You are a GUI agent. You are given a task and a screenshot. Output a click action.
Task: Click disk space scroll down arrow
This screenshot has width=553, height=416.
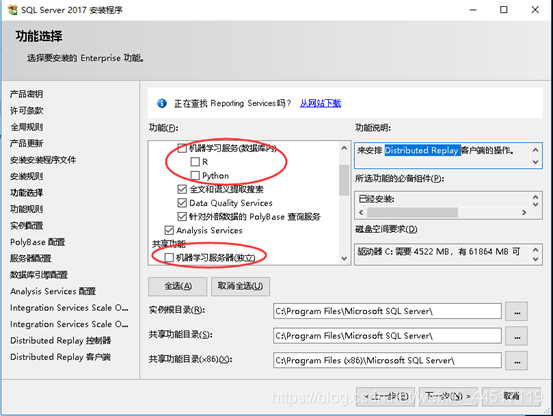[x=535, y=259]
